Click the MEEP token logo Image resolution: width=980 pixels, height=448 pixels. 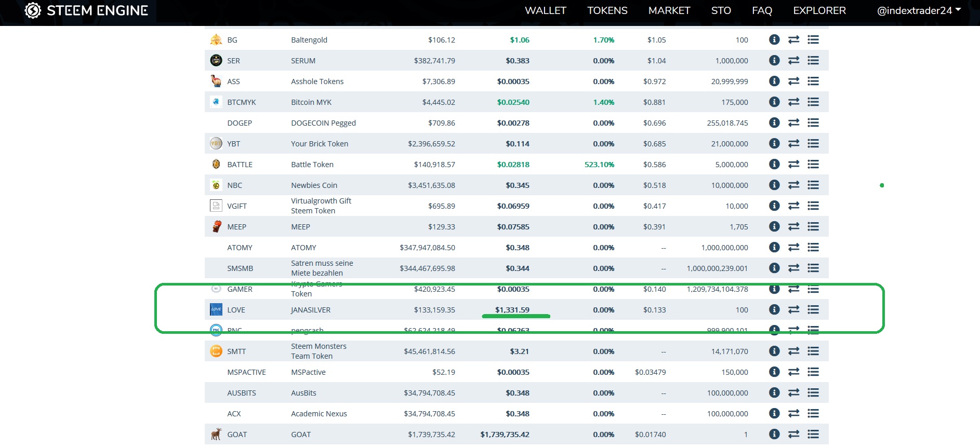tap(216, 226)
